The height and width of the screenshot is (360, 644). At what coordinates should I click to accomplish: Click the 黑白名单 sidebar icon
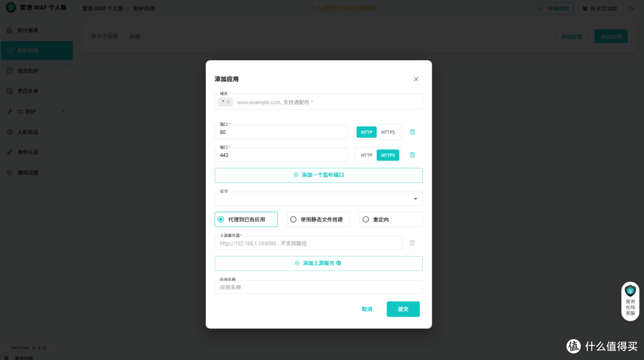coord(10,91)
